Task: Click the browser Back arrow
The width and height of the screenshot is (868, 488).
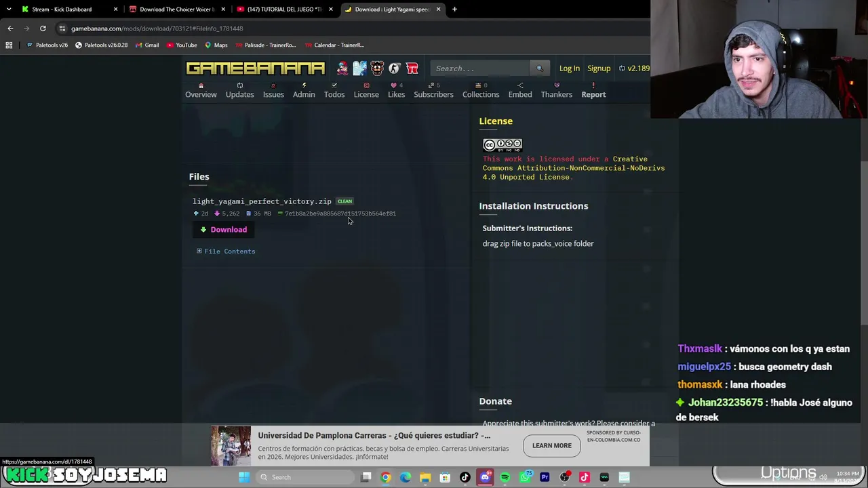Action: (x=10, y=28)
